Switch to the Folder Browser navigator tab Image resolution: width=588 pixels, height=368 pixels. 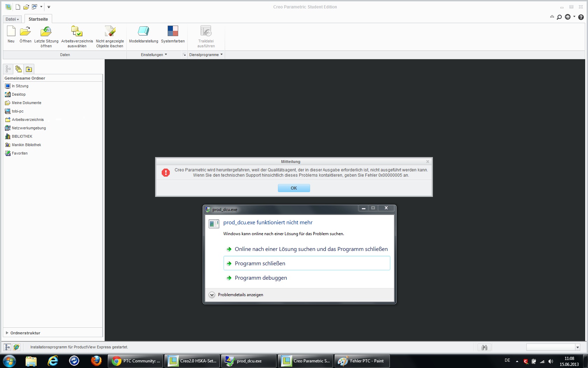coord(19,69)
